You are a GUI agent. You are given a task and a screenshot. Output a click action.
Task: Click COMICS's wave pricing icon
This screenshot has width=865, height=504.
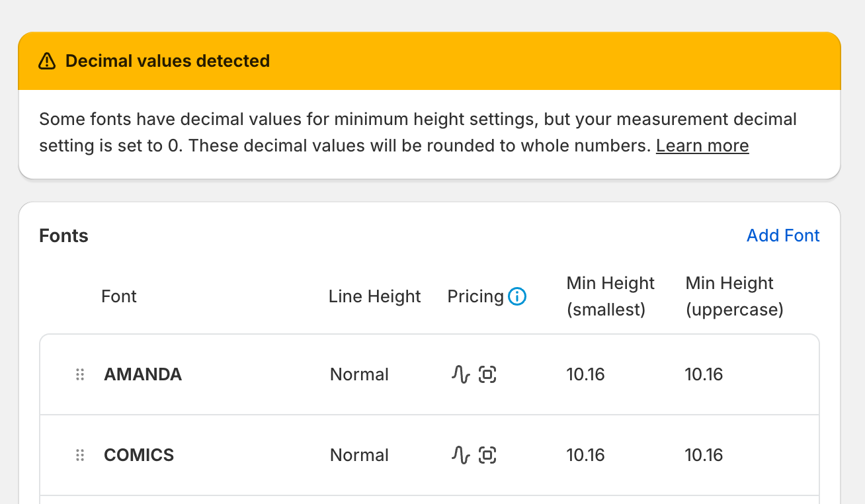click(460, 456)
